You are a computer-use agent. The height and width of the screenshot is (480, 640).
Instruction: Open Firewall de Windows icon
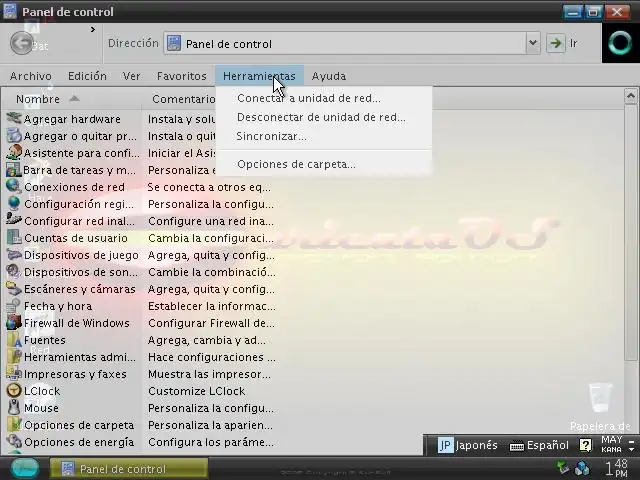point(13,322)
